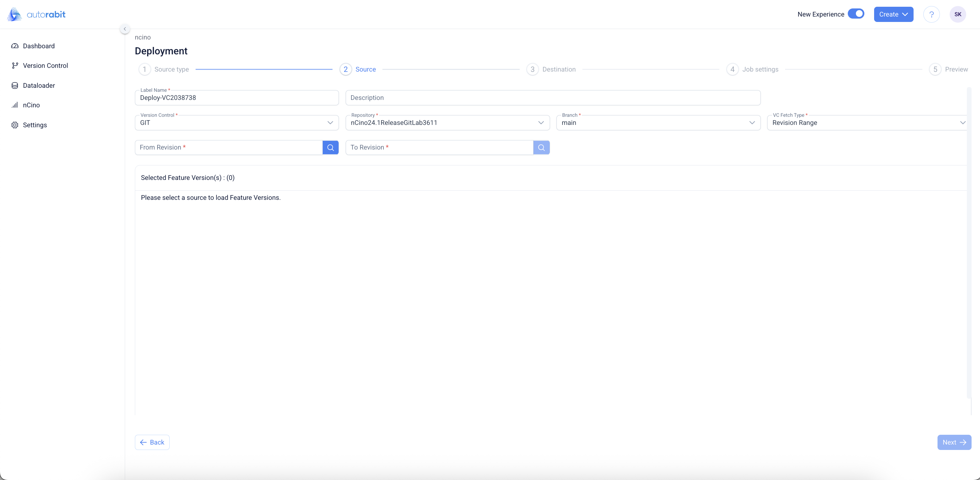Click the Version Control branch icon
Viewport: 980px width, 480px height.
click(x=15, y=66)
